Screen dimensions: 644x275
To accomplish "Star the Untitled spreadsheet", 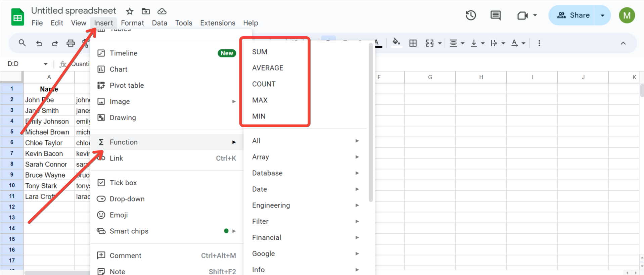I will point(130,11).
